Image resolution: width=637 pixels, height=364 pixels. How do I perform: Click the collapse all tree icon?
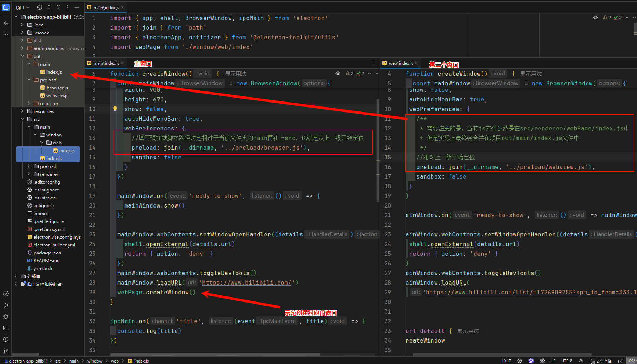58,7
